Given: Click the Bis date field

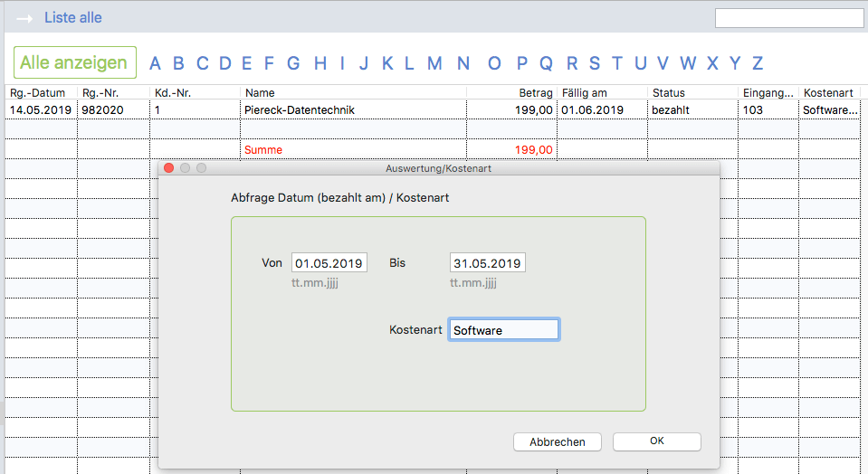Looking at the screenshot, I should [487, 262].
